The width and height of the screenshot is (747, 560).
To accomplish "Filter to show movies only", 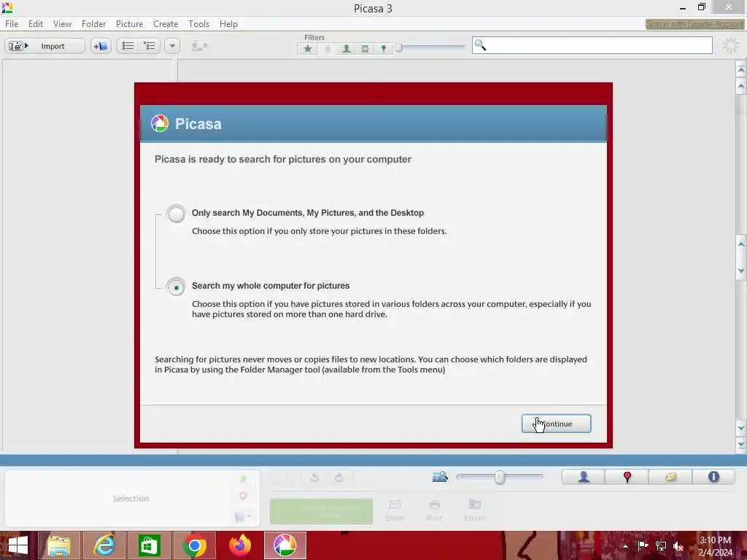I will [x=365, y=49].
